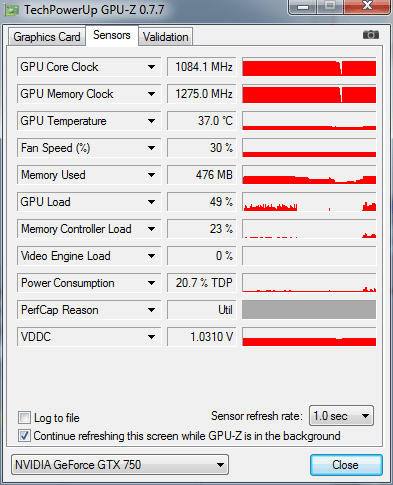
Task: Expand the Fan Speed (%) dropdown
Action: 151,148
